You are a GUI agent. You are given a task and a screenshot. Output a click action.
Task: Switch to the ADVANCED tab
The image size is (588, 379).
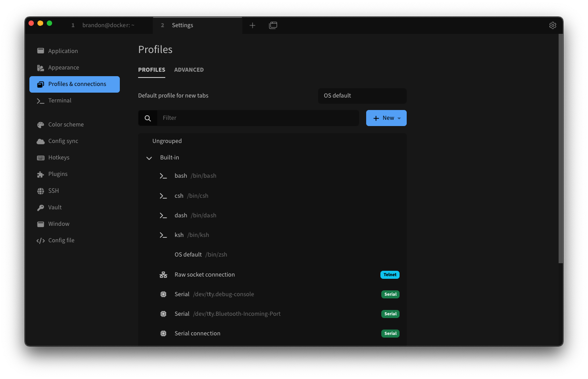[189, 69]
